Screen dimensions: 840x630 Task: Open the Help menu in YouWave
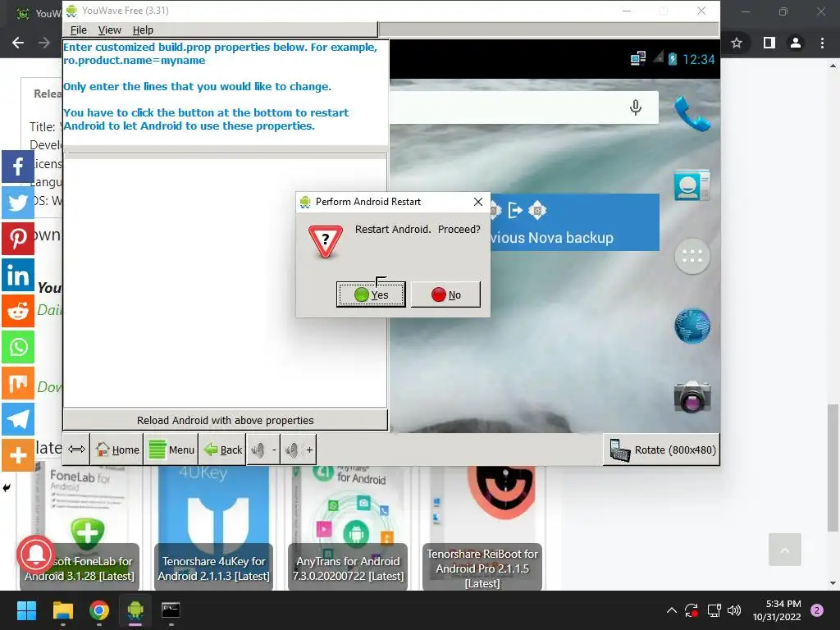coord(143,30)
